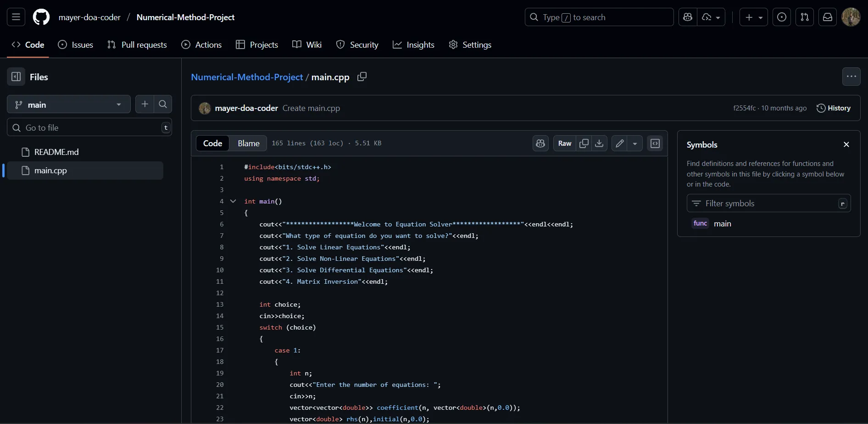Switch to the Pull requests tab
Screen dimensions: 868x424
(137, 45)
